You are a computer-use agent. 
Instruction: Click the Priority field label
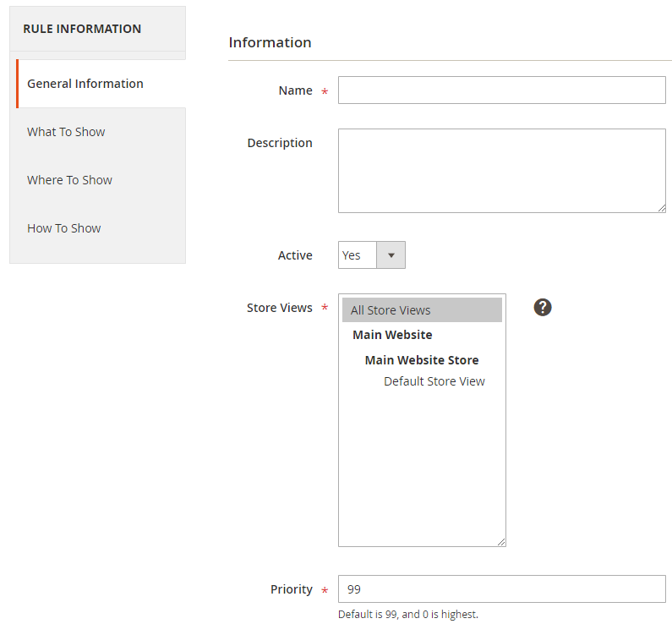[292, 589]
